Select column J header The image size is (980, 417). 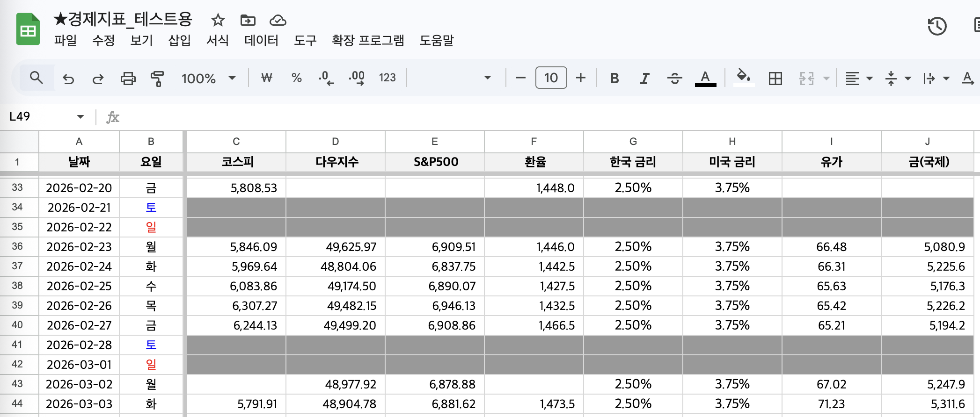(x=928, y=141)
